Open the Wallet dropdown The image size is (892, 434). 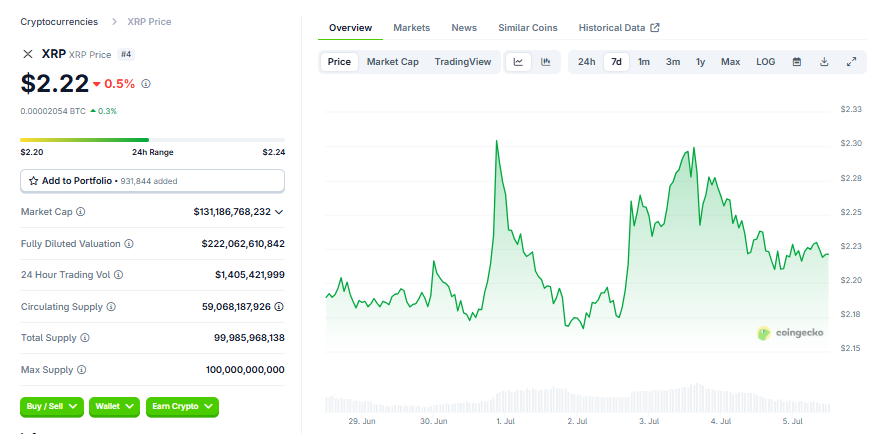click(x=114, y=407)
